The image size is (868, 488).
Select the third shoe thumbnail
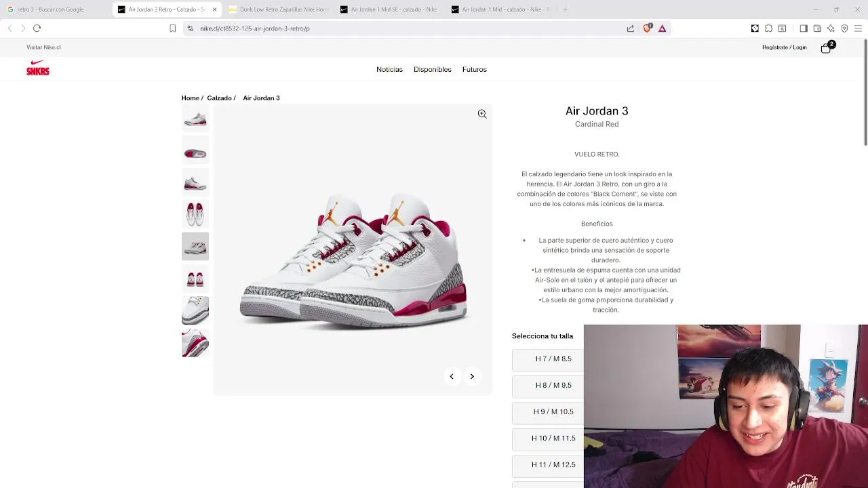pos(195,183)
